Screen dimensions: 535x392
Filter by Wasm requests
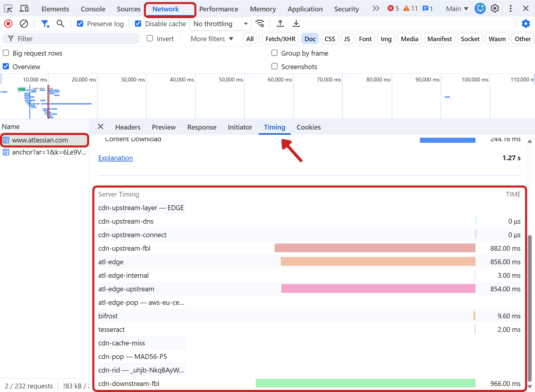coord(497,39)
